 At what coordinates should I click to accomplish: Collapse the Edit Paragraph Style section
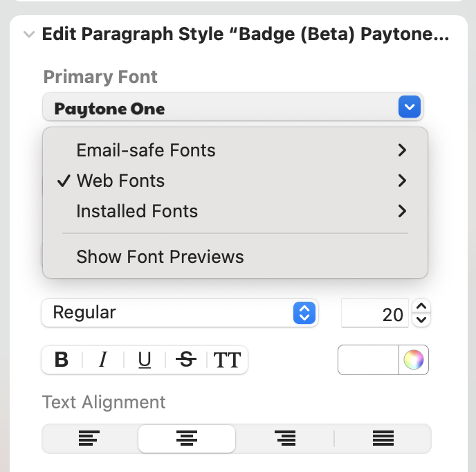29,34
